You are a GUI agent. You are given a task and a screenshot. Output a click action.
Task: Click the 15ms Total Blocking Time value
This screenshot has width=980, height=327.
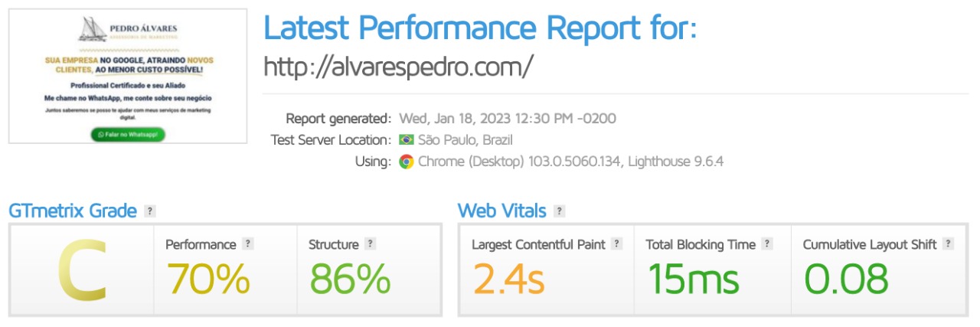click(x=693, y=279)
